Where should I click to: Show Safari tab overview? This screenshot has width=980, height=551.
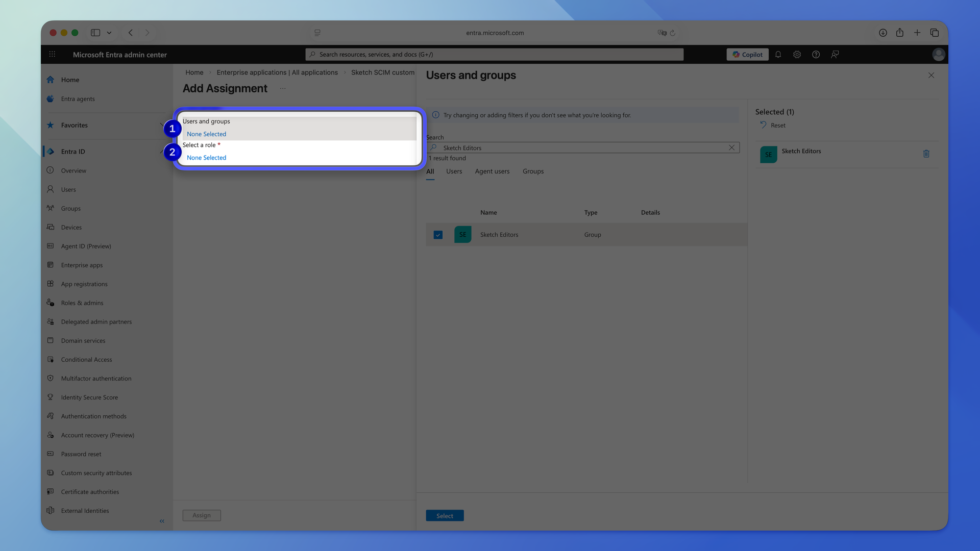coord(935,33)
